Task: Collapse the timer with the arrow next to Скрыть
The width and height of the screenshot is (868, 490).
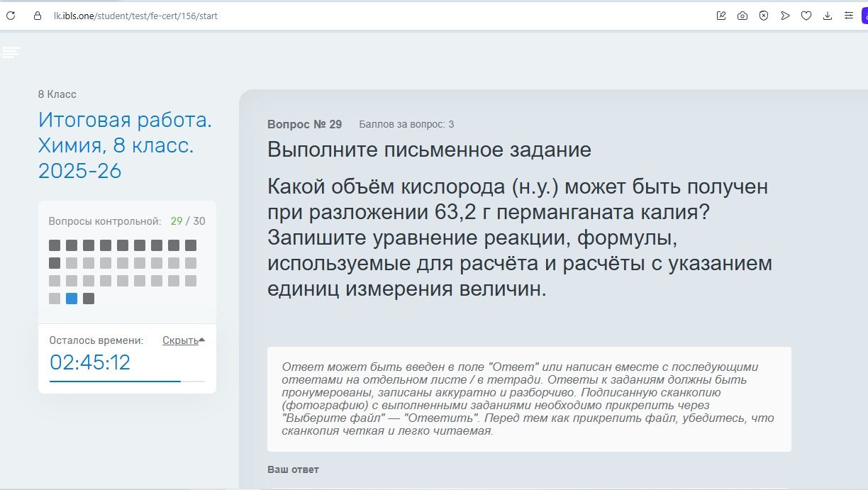Action: click(x=202, y=340)
